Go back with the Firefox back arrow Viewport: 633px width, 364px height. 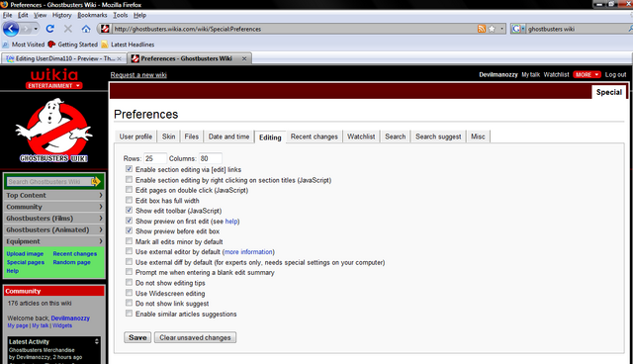[x=11, y=29]
